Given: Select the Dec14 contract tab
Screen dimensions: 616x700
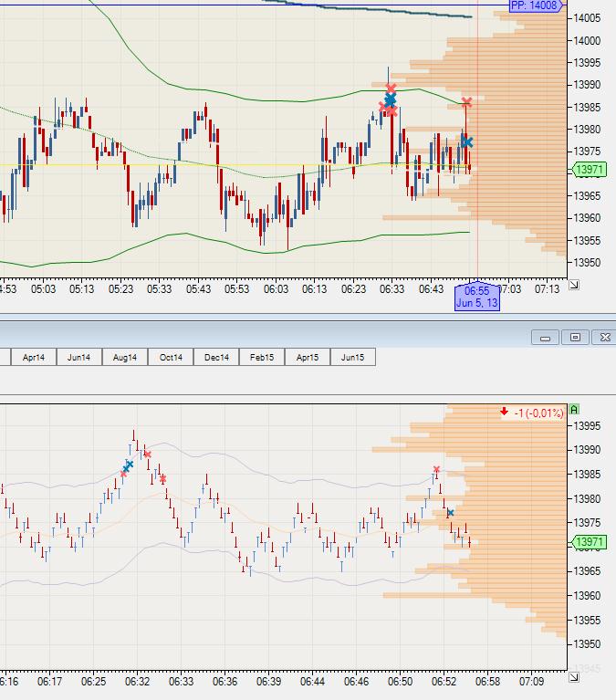Looking at the screenshot, I should click(216, 357).
